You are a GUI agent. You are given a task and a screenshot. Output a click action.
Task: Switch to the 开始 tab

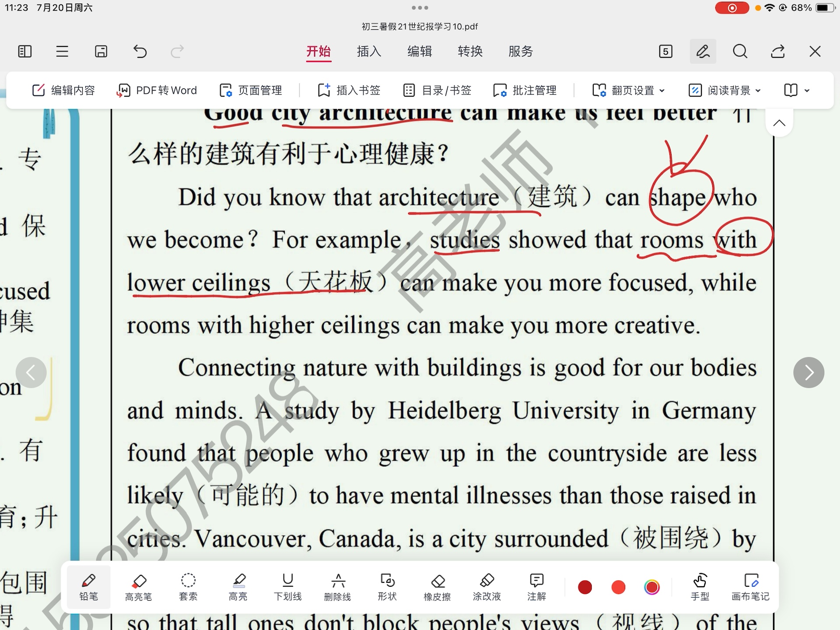click(318, 52)
